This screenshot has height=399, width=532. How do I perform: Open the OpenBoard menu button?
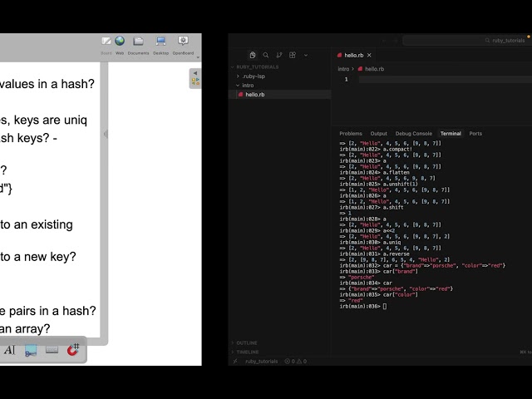pos(183,45)
